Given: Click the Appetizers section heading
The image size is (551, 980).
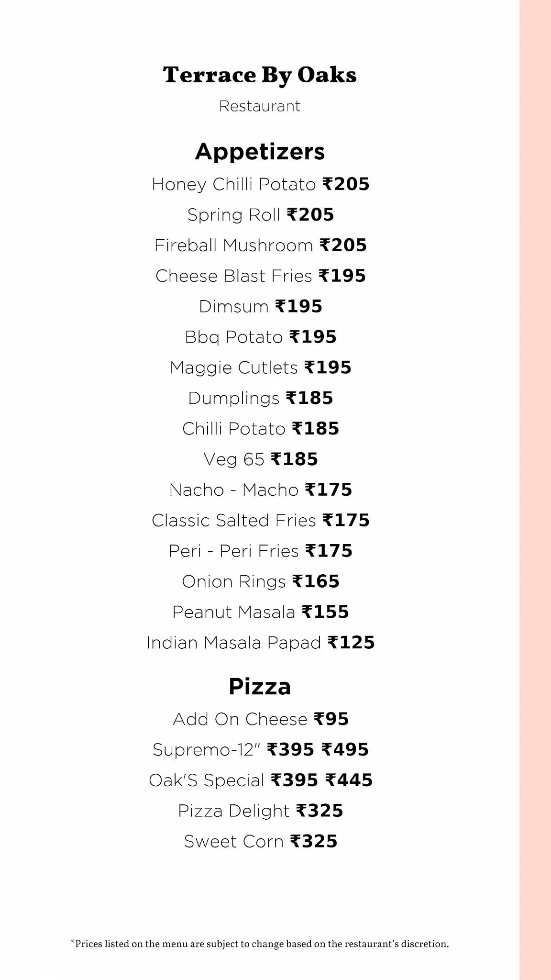Looking at the screenshot, I should 260,151.
